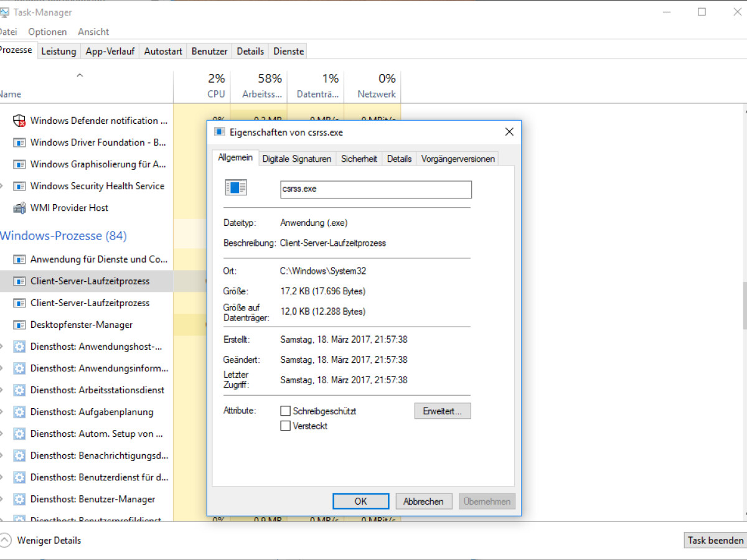Click the Weniger Details arrow icon
The height and width of the screenshot is (560, 747).
6,540
